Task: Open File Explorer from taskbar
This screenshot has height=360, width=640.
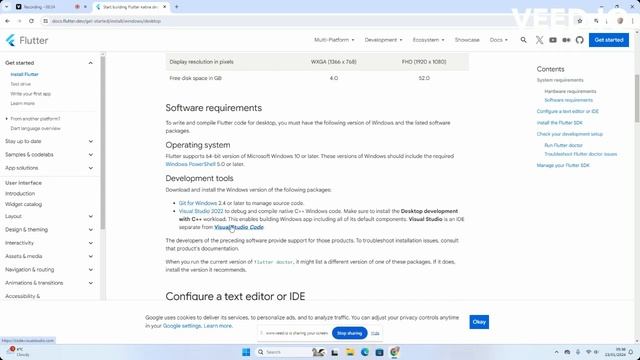Action: pyautogui.click(x=350, y=352)
